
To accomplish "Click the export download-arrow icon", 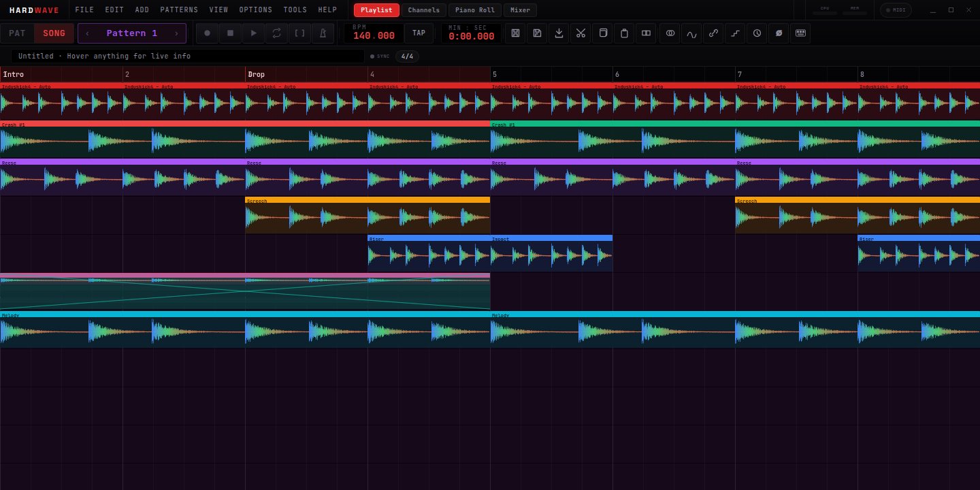I will [559, 33].
